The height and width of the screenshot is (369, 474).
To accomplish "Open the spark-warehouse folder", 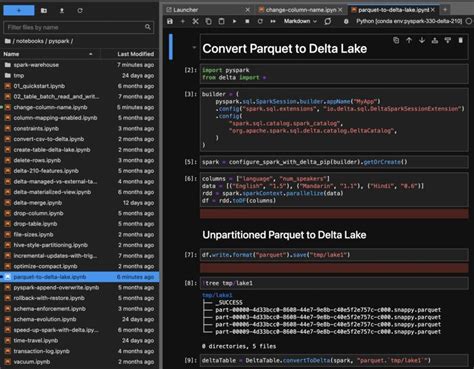I will point(36,65).
